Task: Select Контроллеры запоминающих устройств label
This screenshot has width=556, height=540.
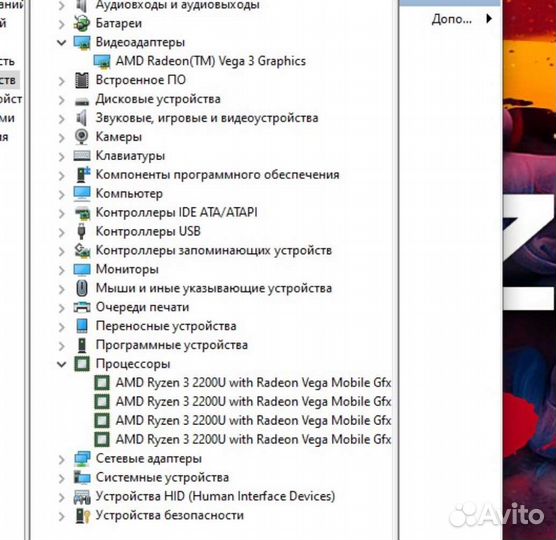Action: click(x=214, y=250)
